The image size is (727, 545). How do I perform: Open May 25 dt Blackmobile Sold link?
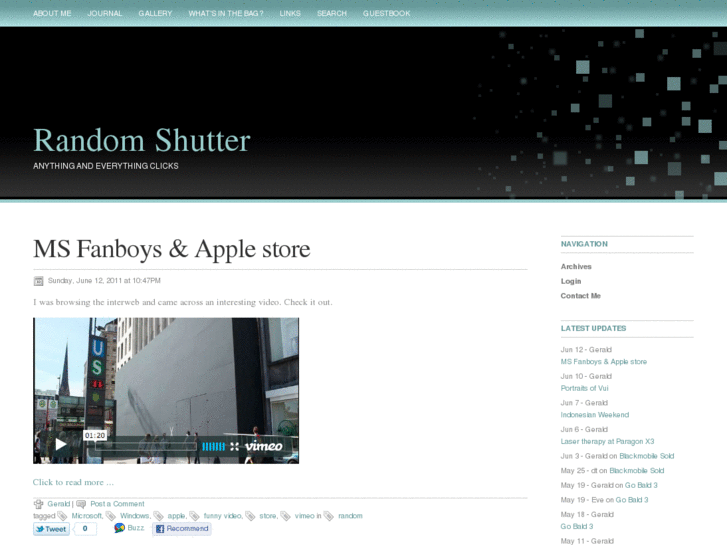point(637,471)
